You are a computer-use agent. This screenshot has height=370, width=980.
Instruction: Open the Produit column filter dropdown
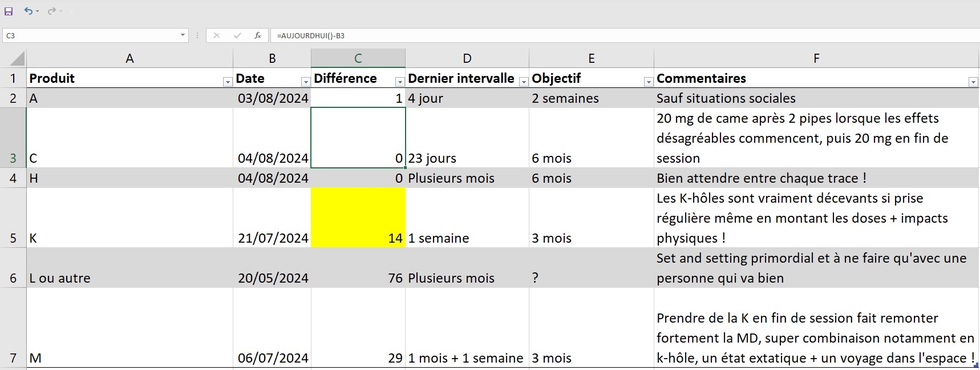tap(228, 82)
